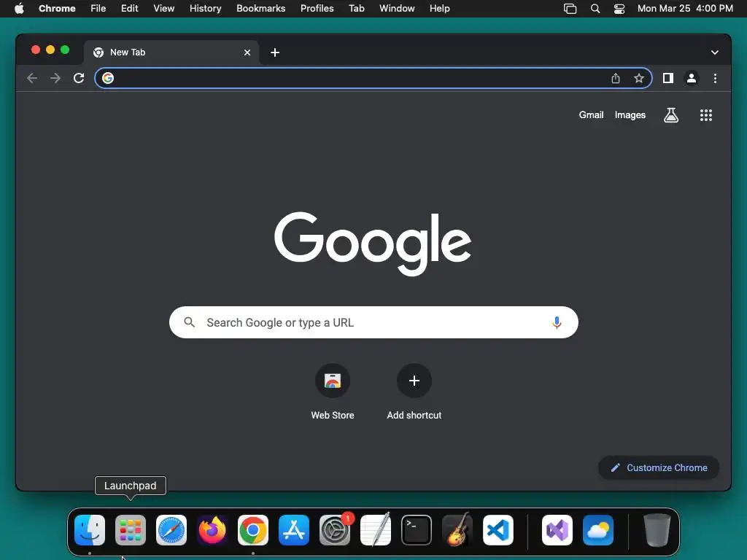Open the Profiles menu

click(x=317, y=9)
